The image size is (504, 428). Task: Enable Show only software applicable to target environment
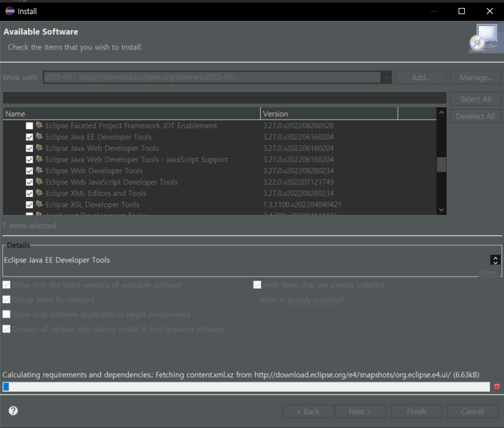[x=6, y=315]
